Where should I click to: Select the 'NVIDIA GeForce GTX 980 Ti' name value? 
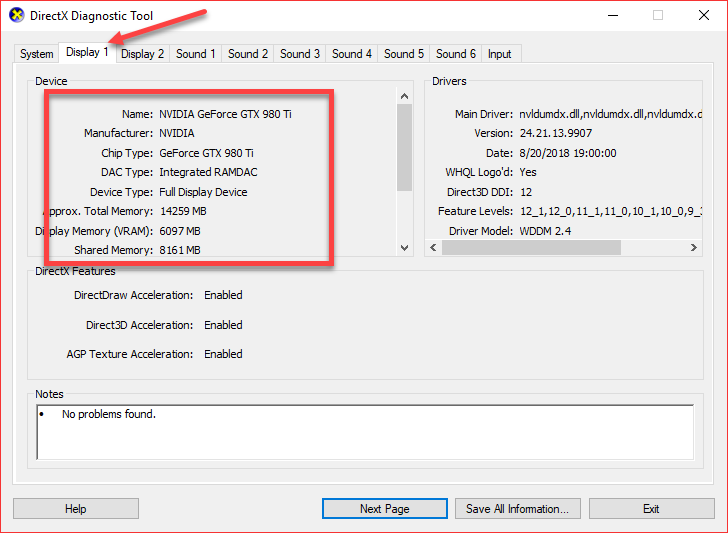point(225,114)
